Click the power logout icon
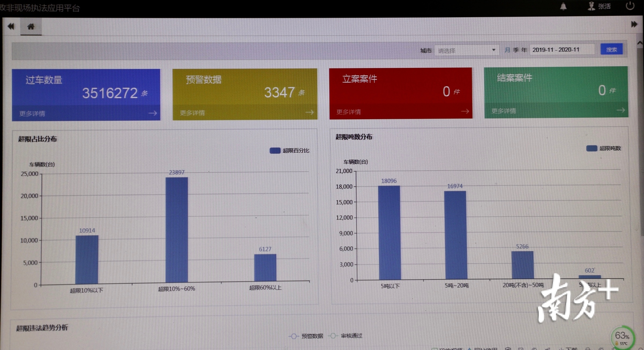The width and height of the screenshot is (644, 350). [x=630, y=6]
